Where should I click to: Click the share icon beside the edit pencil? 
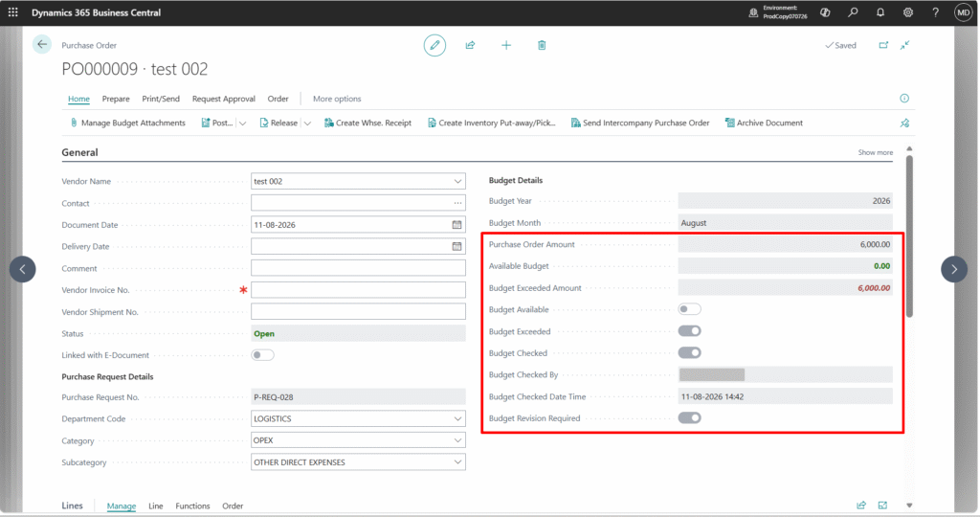[x=470, y=45]
